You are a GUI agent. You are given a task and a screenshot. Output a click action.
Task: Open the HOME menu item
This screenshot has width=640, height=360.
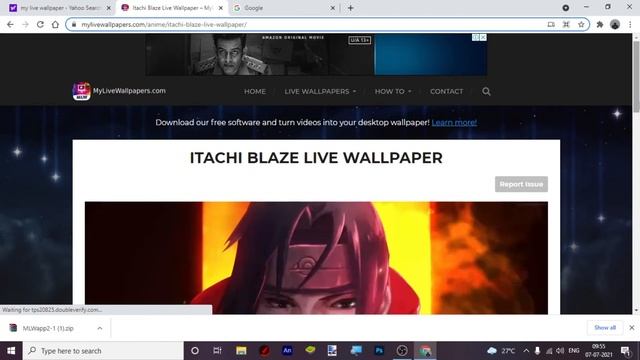click(x=255, y=91)
